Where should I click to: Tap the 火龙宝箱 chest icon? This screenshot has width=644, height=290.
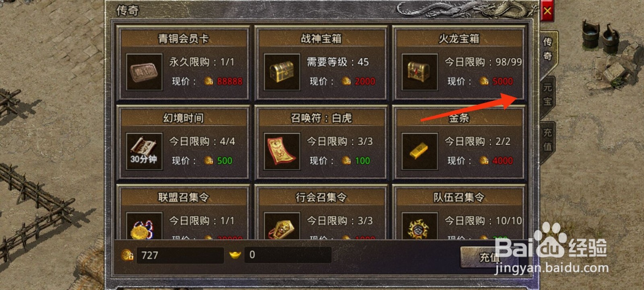(419, 72)
